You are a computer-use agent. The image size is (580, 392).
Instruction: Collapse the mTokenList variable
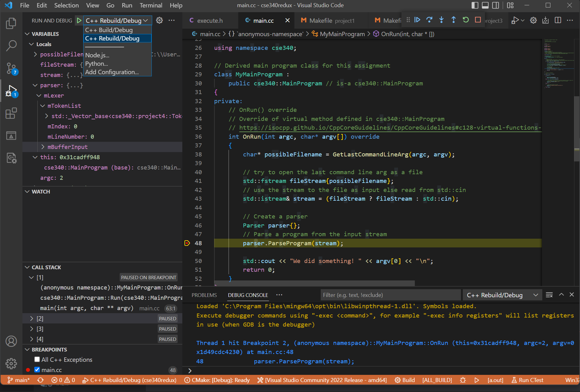(43, 106)
